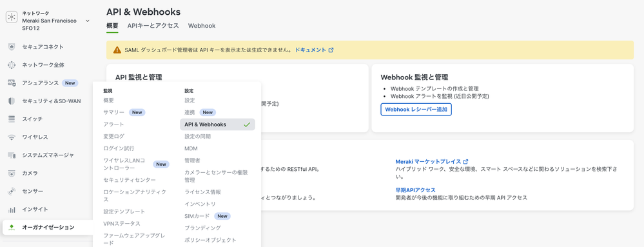Open インサイト in the sidebar

[x=35, y=210]
